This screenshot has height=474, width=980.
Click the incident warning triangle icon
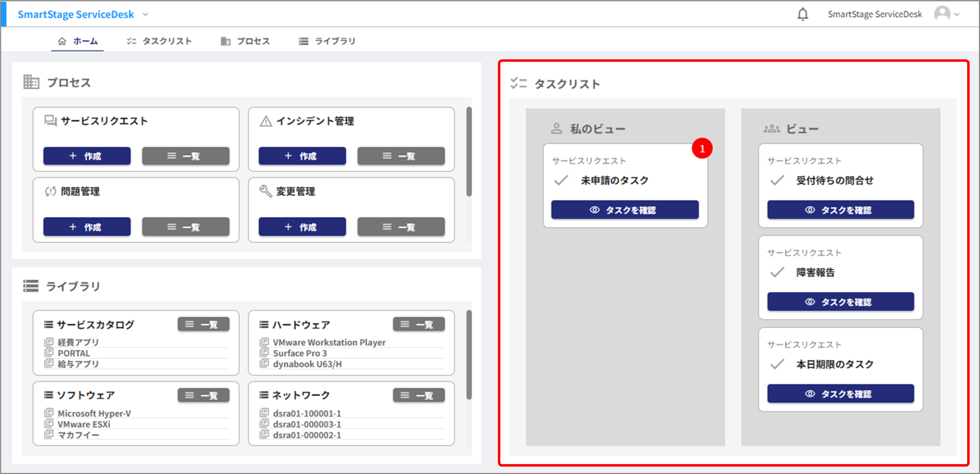point(266,121)
